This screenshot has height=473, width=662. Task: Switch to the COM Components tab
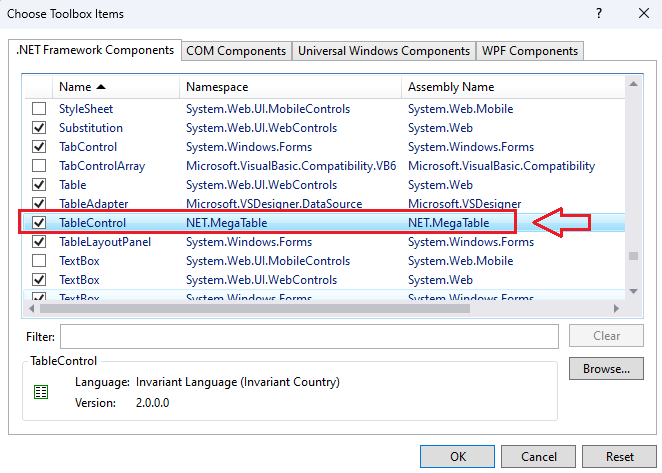(237, 51)
